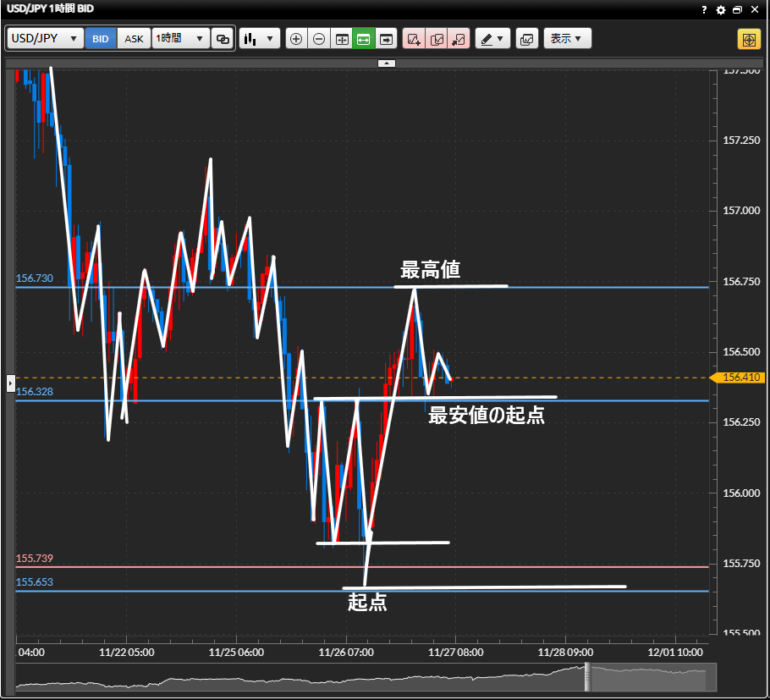Toggle the green horizontal auto-fit button
The image size is (770, 700).
(x=364, y=39)
